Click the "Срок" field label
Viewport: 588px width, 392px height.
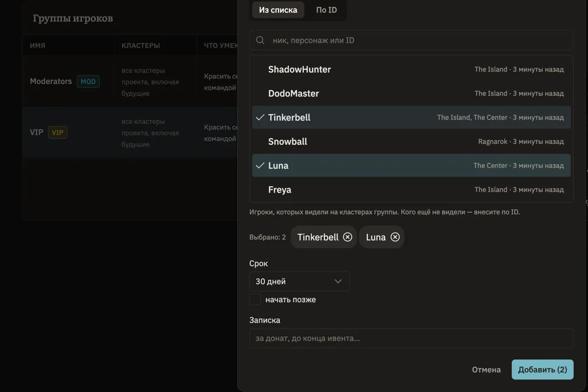[x=258, y=263]
